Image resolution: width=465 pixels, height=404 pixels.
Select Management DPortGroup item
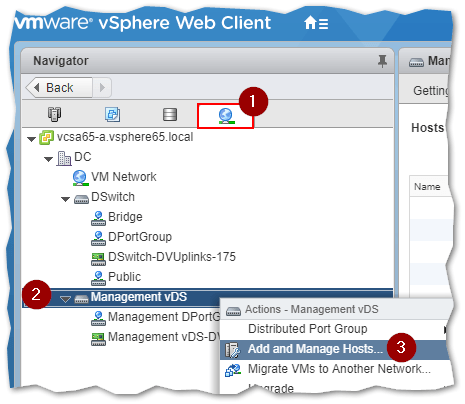[x=164, y=317]
